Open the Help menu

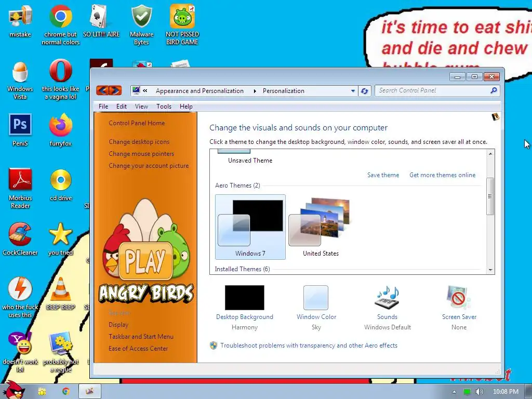(x=186, y=107)
